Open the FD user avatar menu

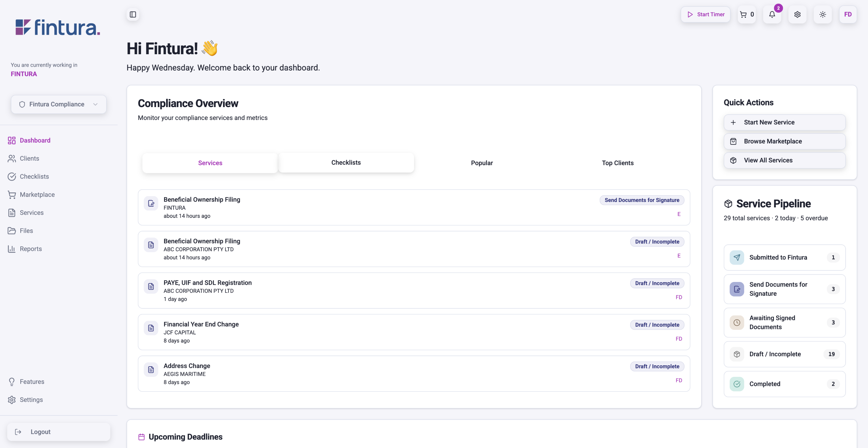848,15
